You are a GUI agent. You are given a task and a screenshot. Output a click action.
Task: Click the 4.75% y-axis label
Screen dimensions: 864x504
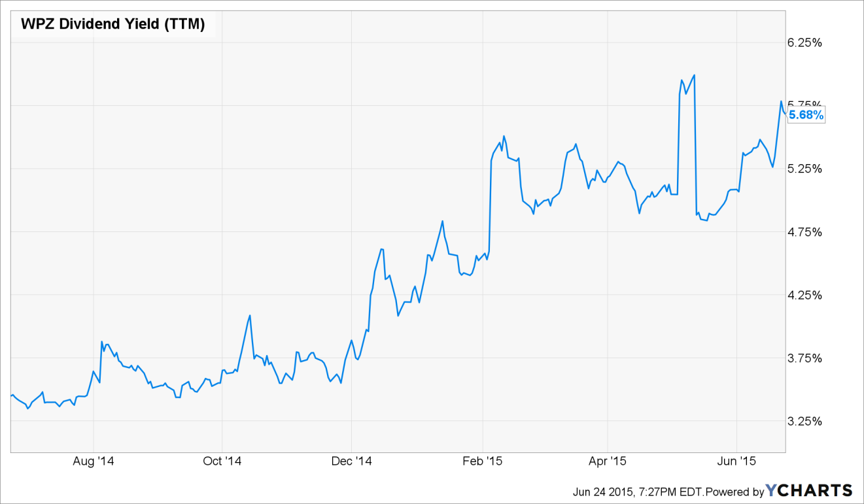(804, 232)
